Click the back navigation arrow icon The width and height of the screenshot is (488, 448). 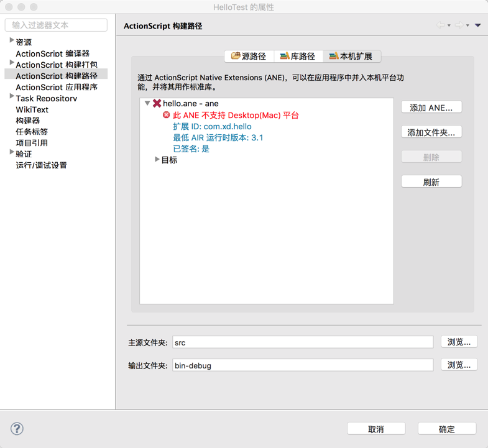(x=440, y=25)
